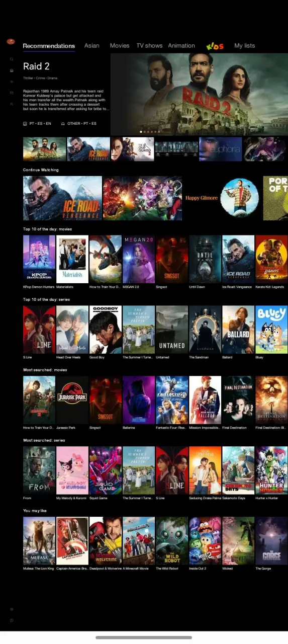Open Until Dawn poster in Top 10 movies

pyautogui.click(x=205, y=259)
